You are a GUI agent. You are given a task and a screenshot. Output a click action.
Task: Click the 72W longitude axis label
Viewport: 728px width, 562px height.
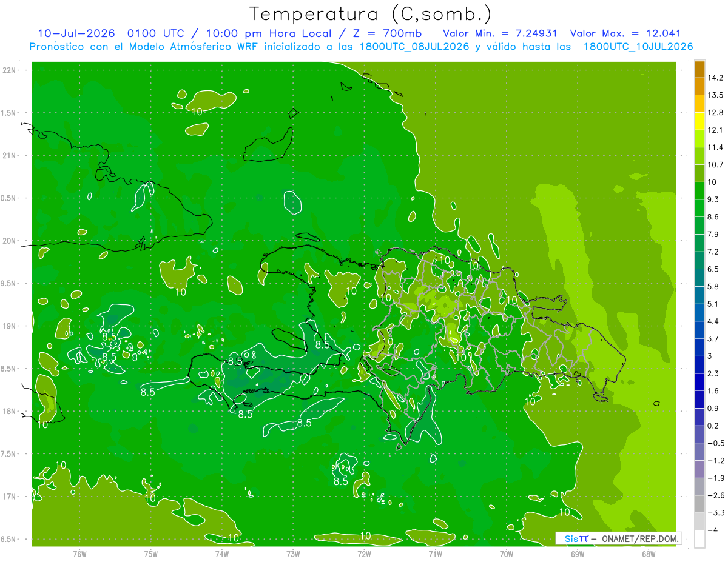click(x=364, y=554)
